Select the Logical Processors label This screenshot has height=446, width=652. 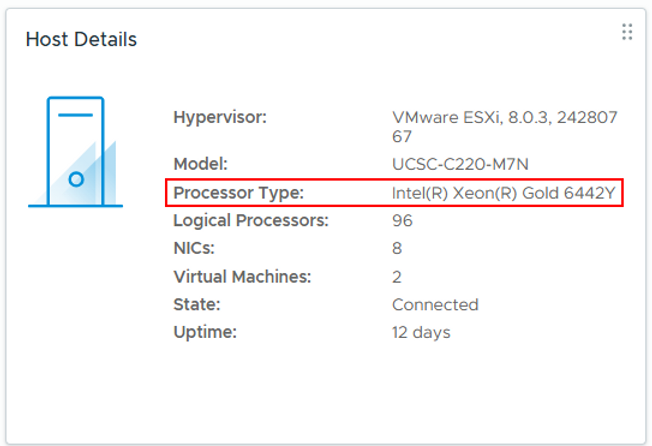251,220
